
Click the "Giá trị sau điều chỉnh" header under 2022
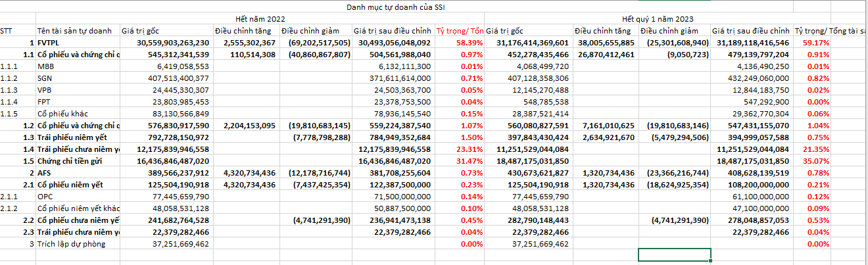pos(393,31)
